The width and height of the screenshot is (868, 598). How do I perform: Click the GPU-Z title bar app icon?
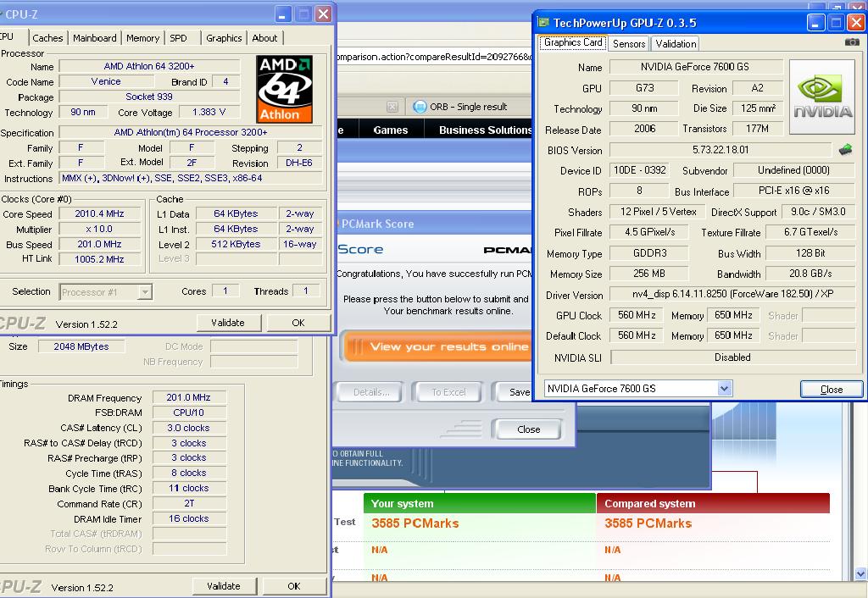(543, 23)
